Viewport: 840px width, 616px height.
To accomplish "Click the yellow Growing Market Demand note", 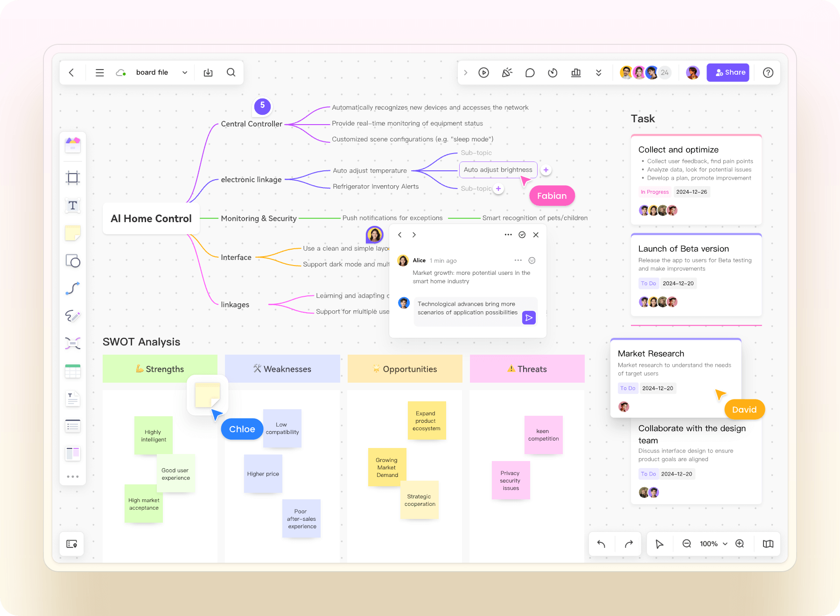I will click(x=387, y=467).
